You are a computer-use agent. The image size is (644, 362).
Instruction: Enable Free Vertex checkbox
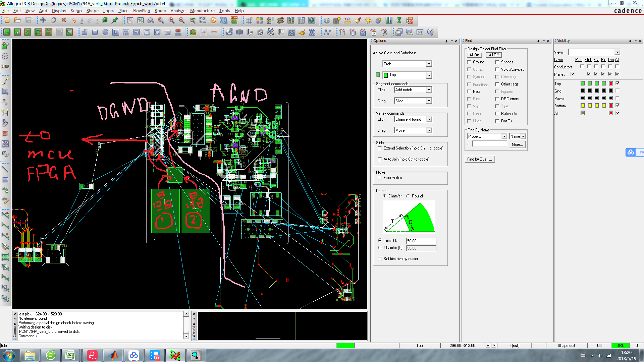[380, 178]
